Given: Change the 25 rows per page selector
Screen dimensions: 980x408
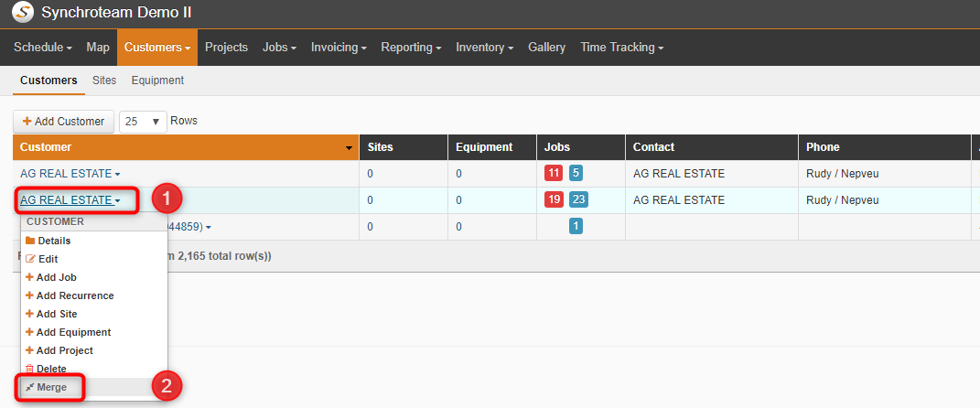Looking at the screenshot, I should 143,122.
